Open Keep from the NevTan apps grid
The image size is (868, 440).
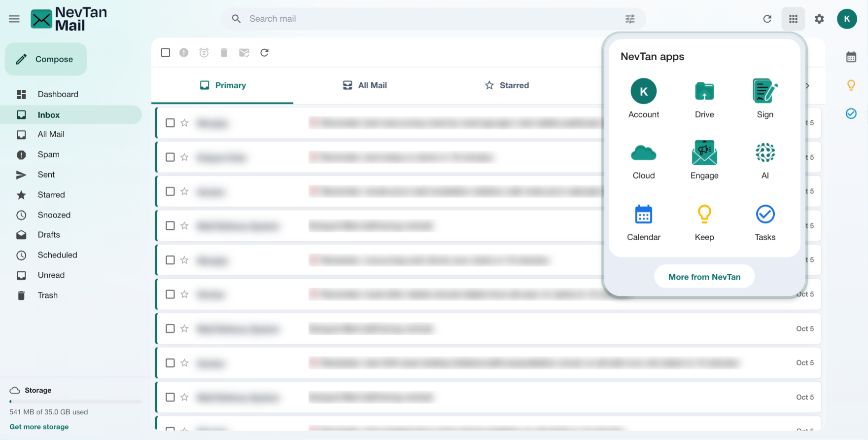pos(704,222)
